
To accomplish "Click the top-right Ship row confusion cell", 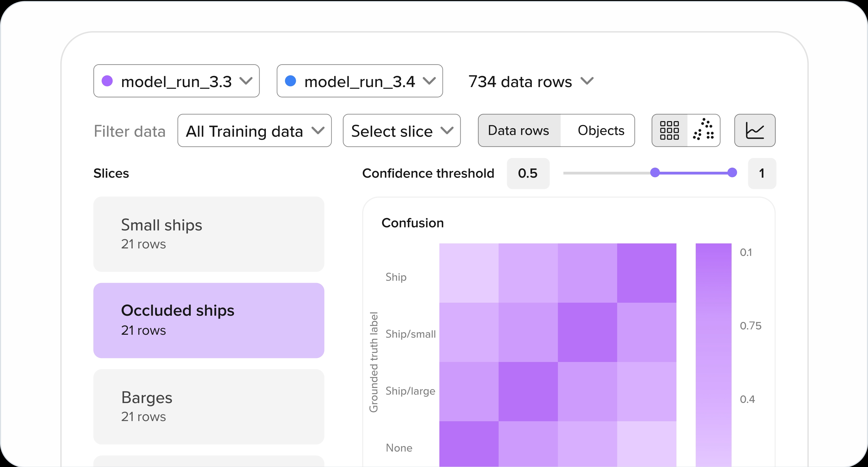I will coord(646,273).
